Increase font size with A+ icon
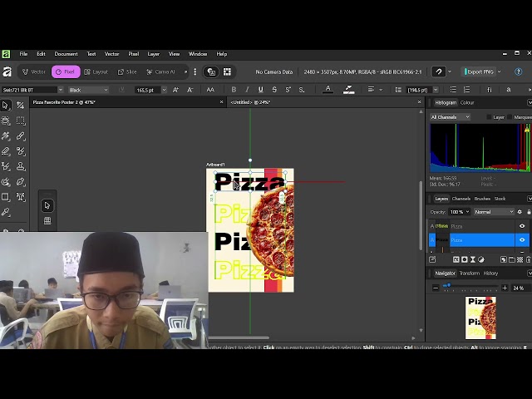The width and height of the screenshot is (532, 399). (x=175, y=90)
